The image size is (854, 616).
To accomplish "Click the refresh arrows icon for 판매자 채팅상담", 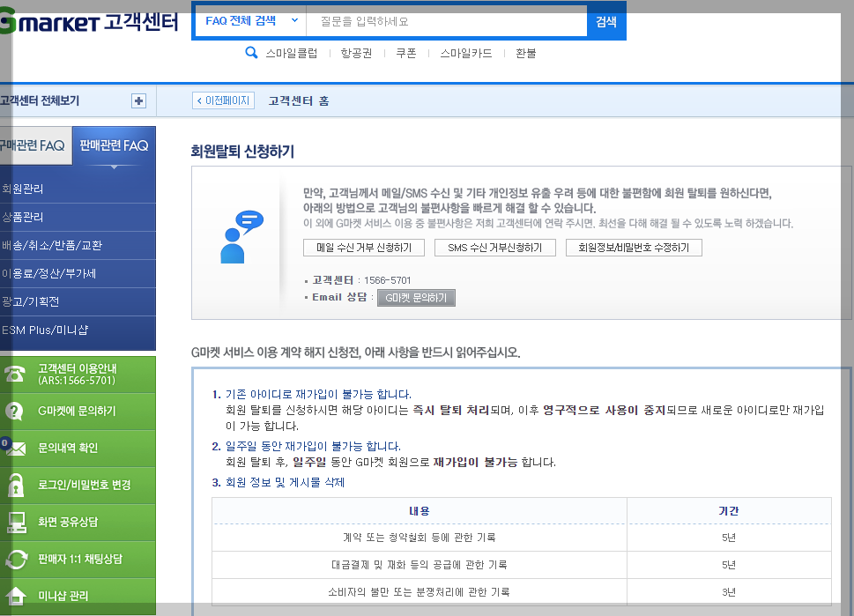I will coord(17,560).
